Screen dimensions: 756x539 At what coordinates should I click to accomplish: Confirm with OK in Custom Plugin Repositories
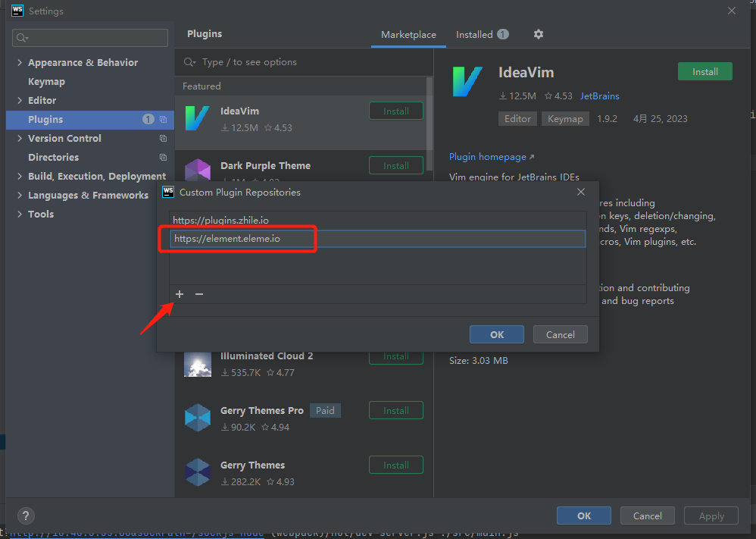(x=497, y=334)
